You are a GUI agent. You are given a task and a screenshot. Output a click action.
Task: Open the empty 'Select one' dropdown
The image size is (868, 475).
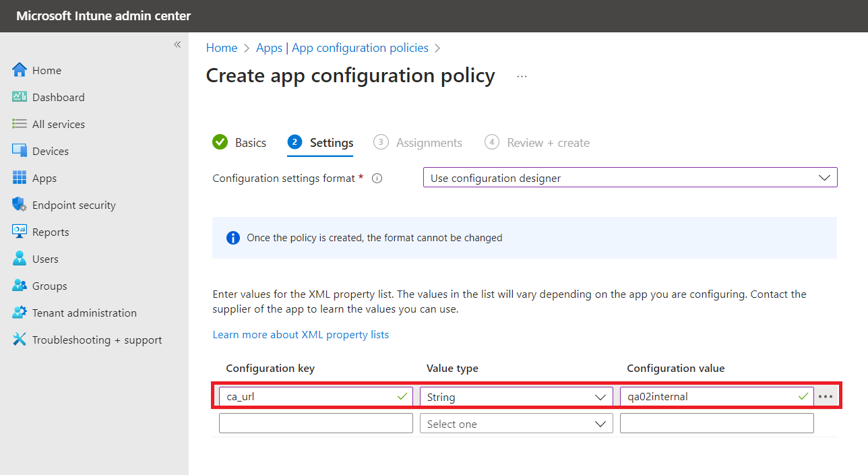tap(516, 424)
